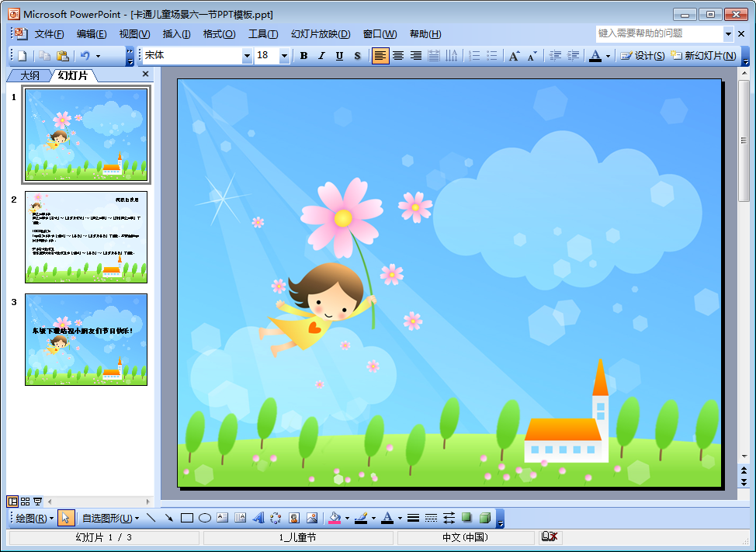The image size is (756, 552).
Task: Open the 工具(T) menu
Action: [x=263, y=33]
